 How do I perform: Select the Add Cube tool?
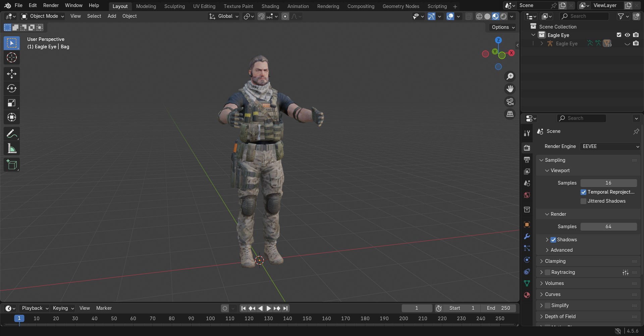[x=12, y=165]
